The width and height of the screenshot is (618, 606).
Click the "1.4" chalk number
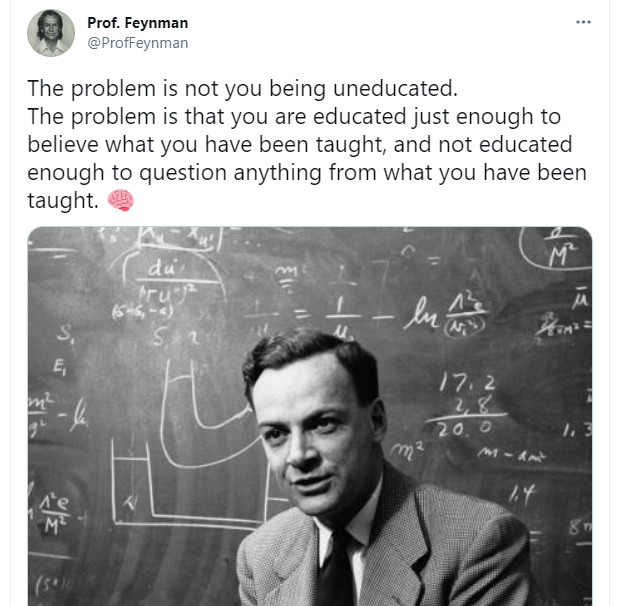click(522, 494)
